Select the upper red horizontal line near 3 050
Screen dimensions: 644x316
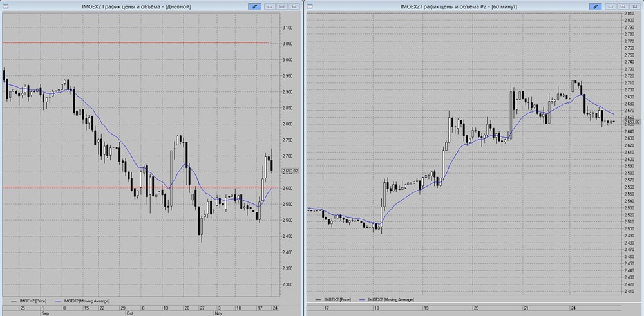point(135,43)
